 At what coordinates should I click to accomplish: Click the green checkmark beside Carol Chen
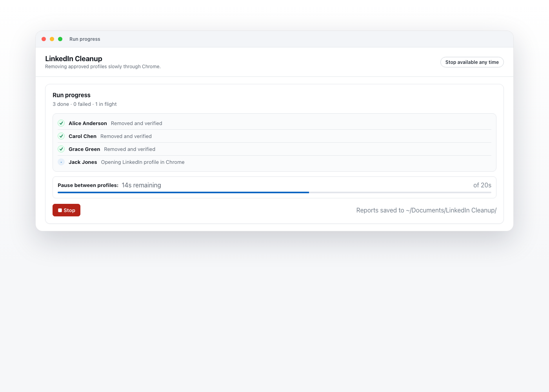[x=61, y=136]
